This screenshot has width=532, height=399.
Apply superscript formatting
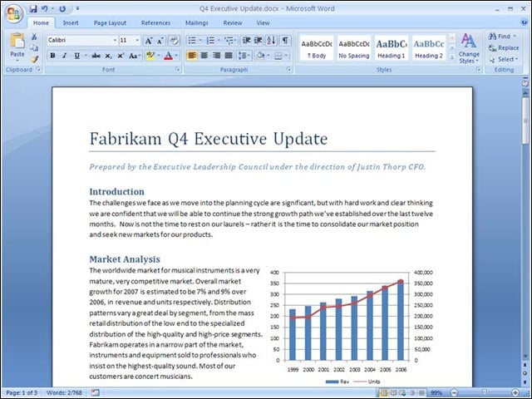click(x=121, y=56)
